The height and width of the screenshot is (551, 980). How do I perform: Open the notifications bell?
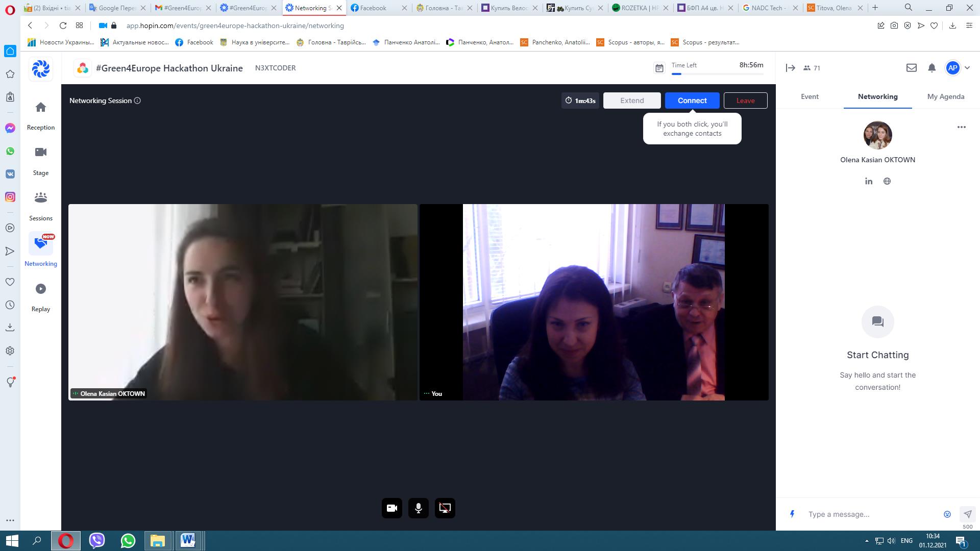pyautogui.click(x=932, y=68)
